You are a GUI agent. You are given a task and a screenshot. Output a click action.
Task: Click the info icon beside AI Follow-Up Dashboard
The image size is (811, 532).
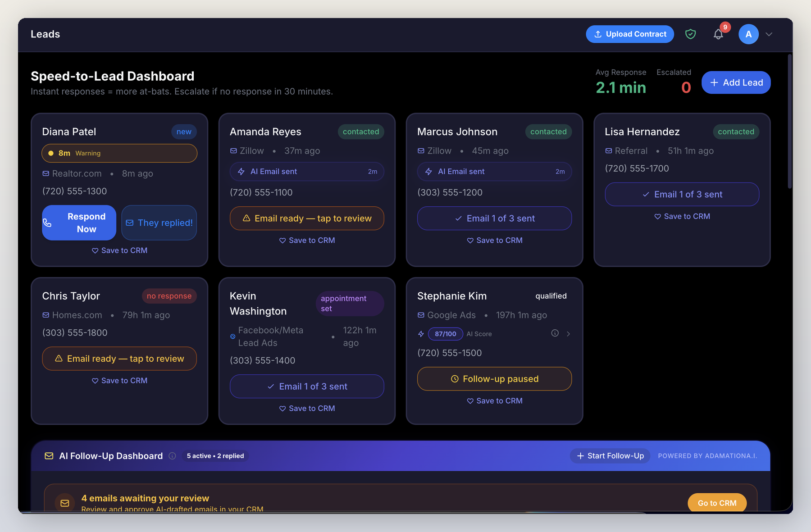(x=172, y=456)
